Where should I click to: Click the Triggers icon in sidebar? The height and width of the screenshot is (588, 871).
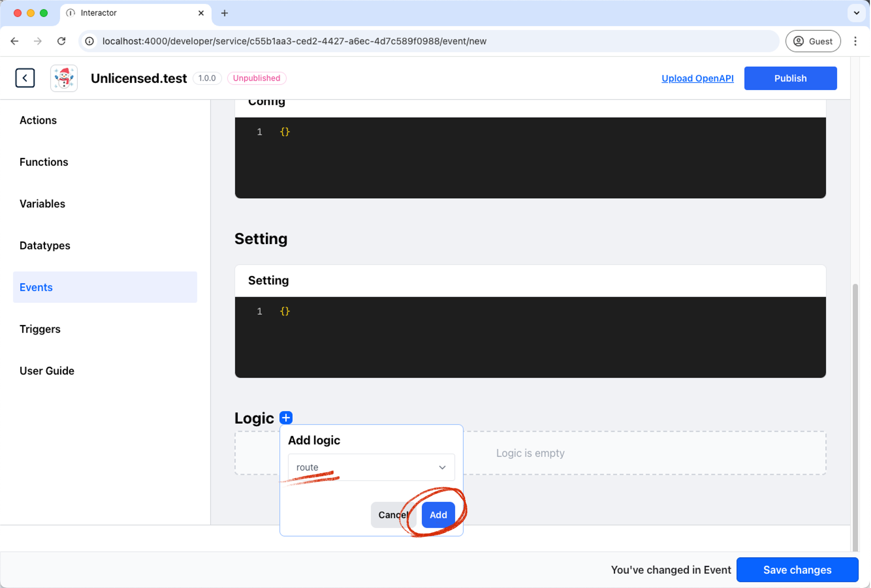click(x=39, y=329)
